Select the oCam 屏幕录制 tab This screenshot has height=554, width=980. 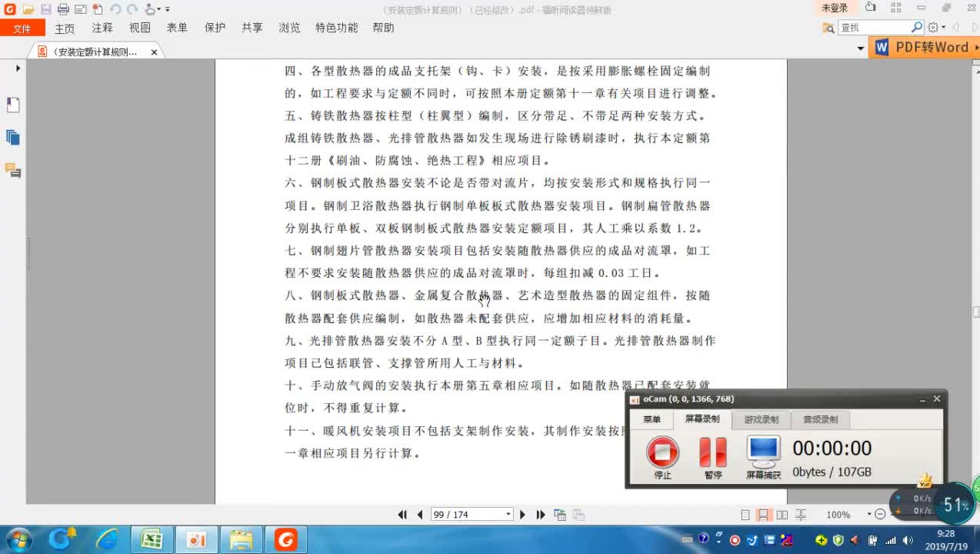pos(702,419)
